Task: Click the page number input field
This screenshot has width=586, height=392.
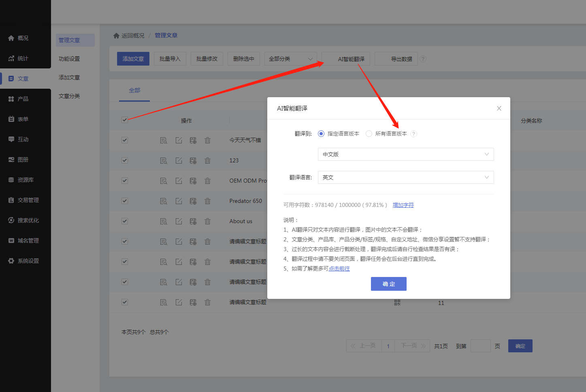Action: [x=480, y=346]
